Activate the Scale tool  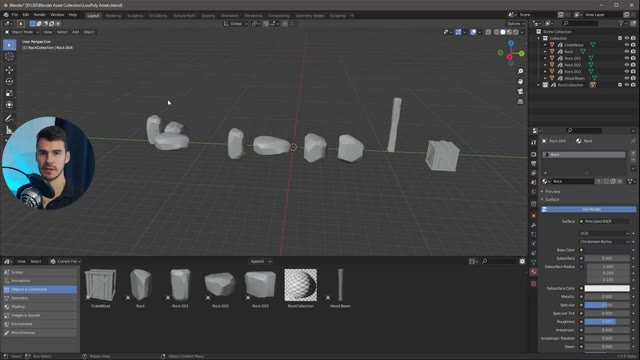click(9, 93)
